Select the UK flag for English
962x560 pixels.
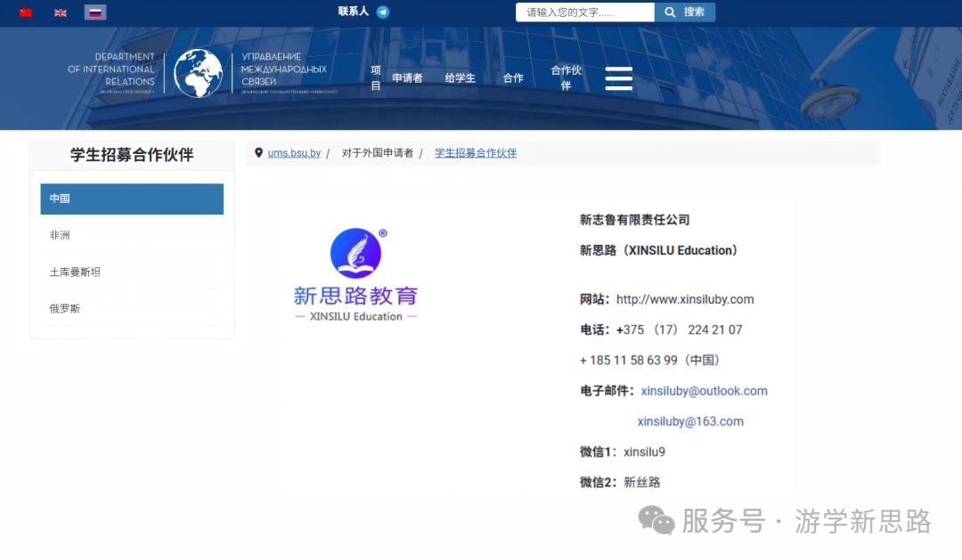coord(61,12)
